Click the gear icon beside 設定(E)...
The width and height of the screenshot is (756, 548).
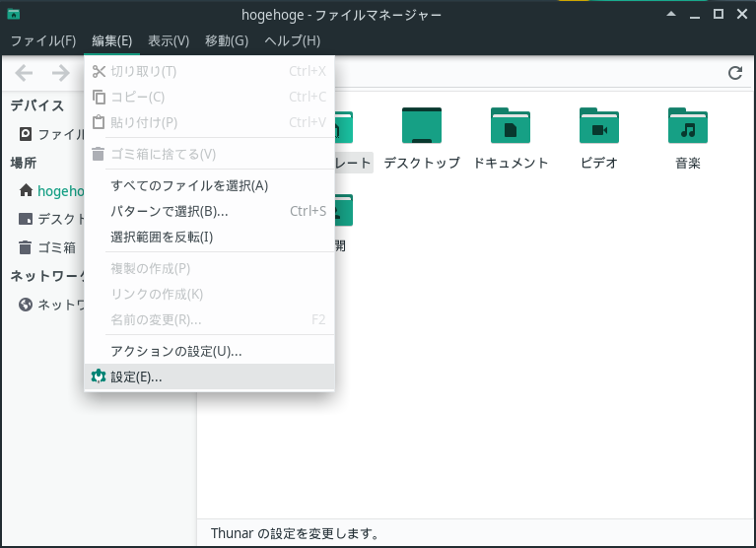pyautogui.click(x=99, y=377)
